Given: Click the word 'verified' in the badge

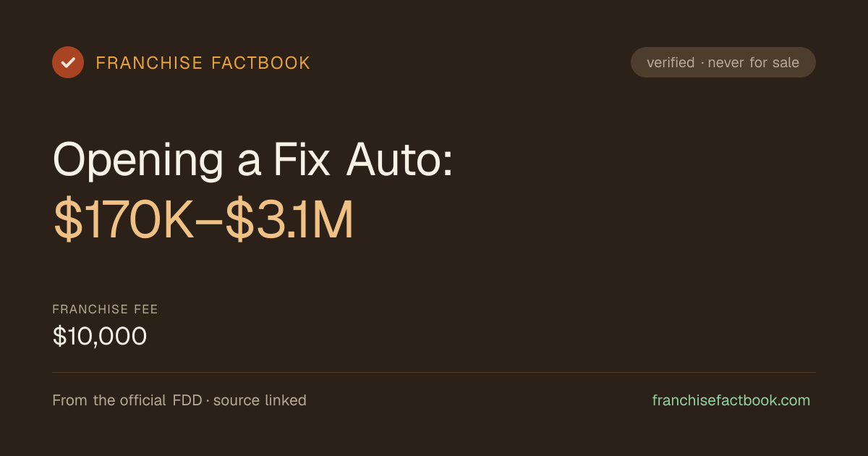Looking at the screenshot, I should point(671,63).
